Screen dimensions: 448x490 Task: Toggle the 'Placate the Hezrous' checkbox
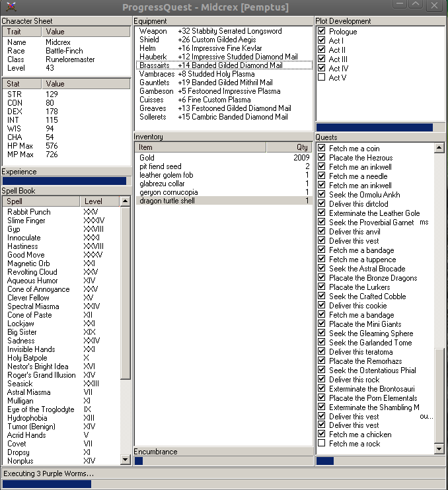point(321,157)
